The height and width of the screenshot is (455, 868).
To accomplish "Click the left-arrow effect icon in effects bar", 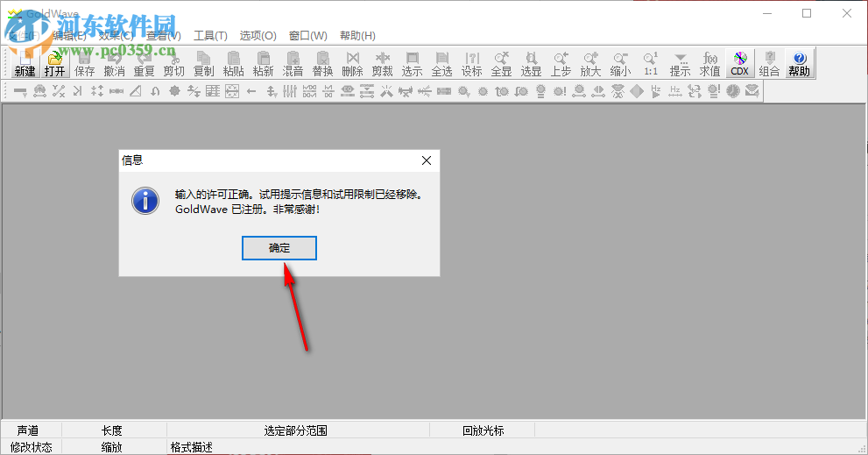I will coord(251,91).
